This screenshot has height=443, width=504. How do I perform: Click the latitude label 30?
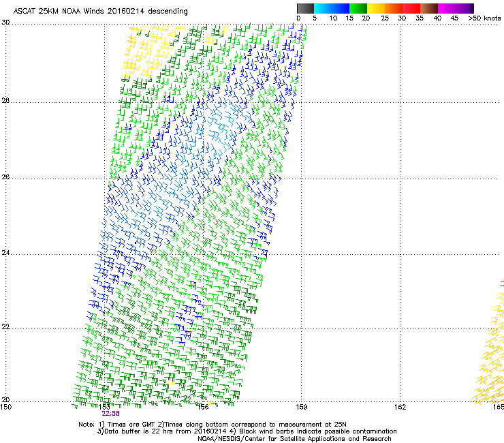[x=5, y=22]
